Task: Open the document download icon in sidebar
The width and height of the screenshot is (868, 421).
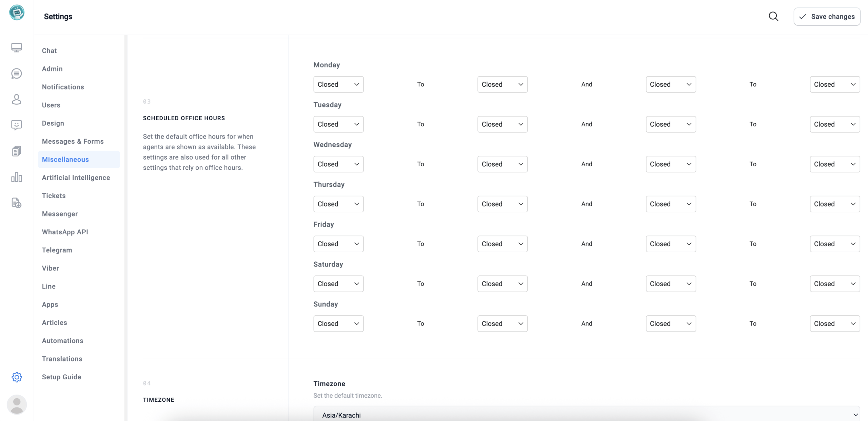Action: [x=17, y=203]
